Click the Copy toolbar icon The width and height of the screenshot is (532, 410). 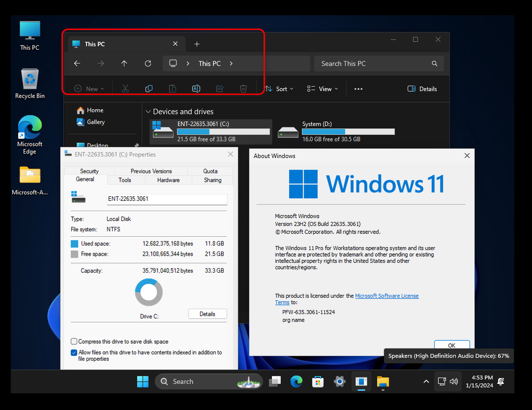coord(149,89)
